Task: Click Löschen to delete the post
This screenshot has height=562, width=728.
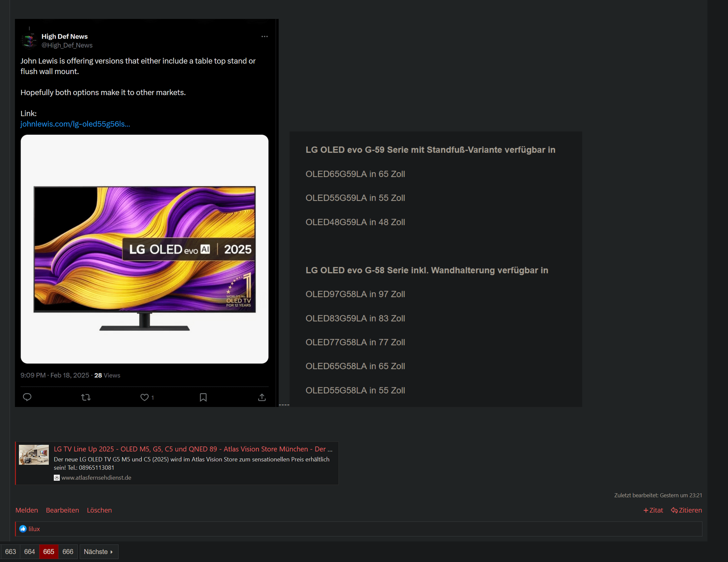Action: [99, 510]
